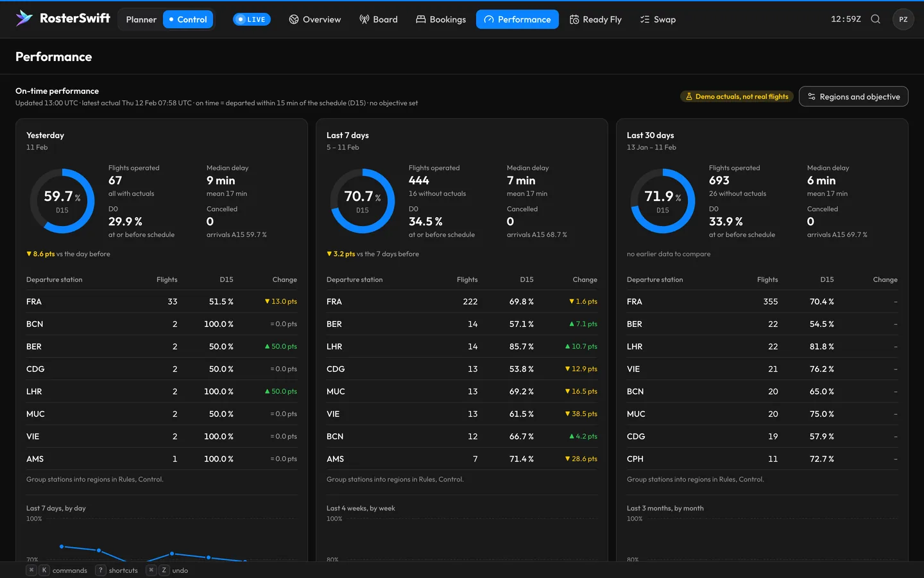Click 'no earlier data to compare' note
Image resolution: width=924 pixels, height=578 pixels.
point(669,254)
